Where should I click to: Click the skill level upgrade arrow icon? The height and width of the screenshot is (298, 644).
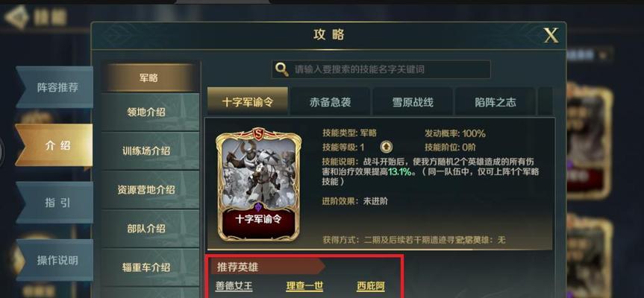(386, 147)
